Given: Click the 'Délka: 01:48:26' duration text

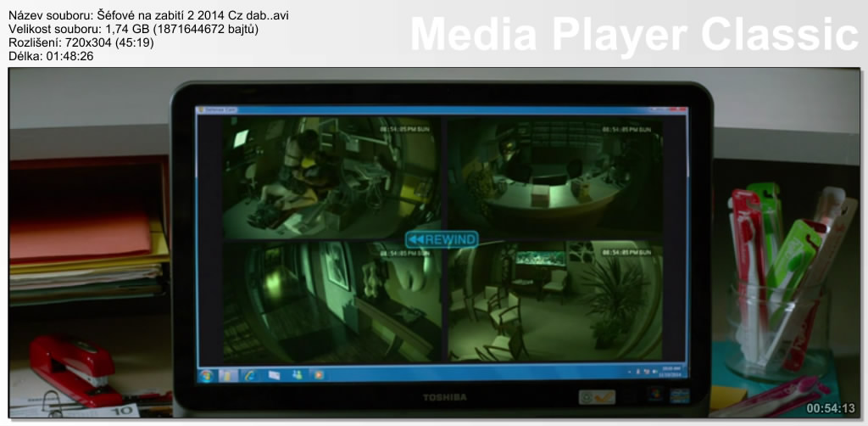Looking at the screenshot, I should pyautogui.click(x=51, y=56).
